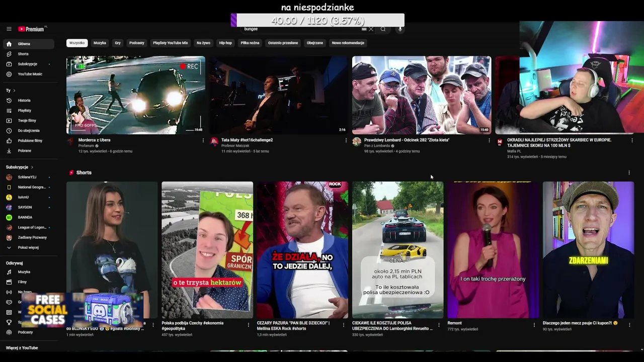Select the Obejrzane filter chip

coord(315,43)
